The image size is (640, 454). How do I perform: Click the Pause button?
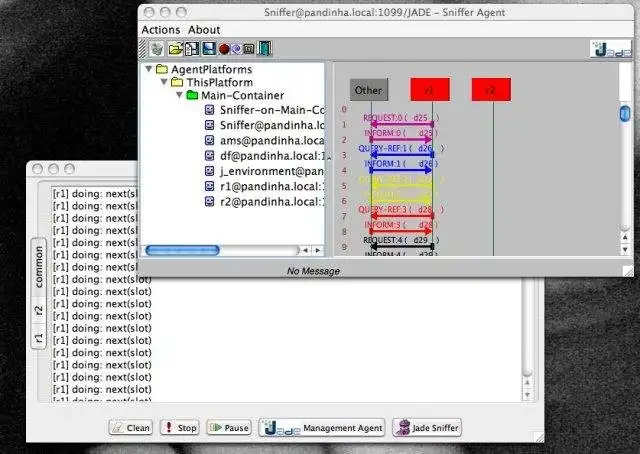229,428
